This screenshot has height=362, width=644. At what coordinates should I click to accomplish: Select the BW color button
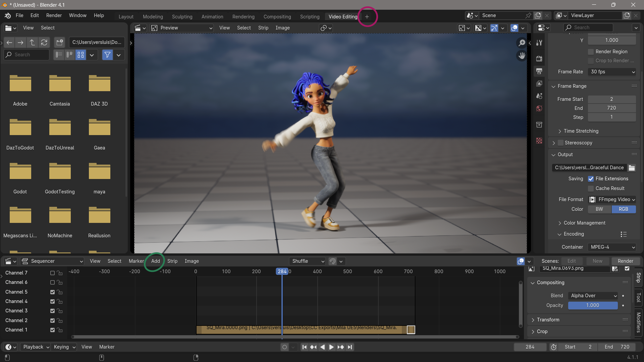[599, 209]
